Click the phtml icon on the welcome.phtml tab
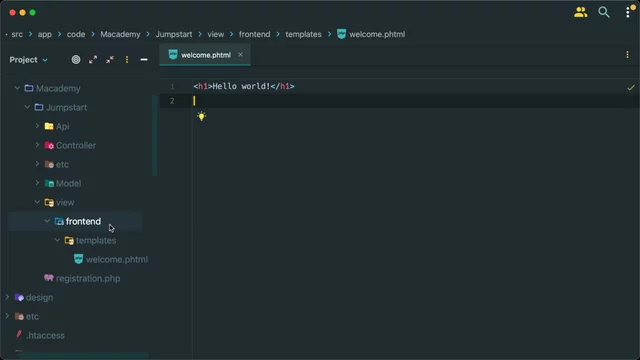 coord(173,55)
